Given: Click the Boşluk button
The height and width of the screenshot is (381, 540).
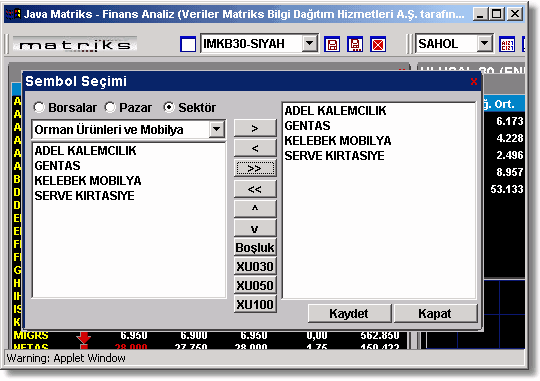Looking at the screenshot, I should [x=255, y=247].
